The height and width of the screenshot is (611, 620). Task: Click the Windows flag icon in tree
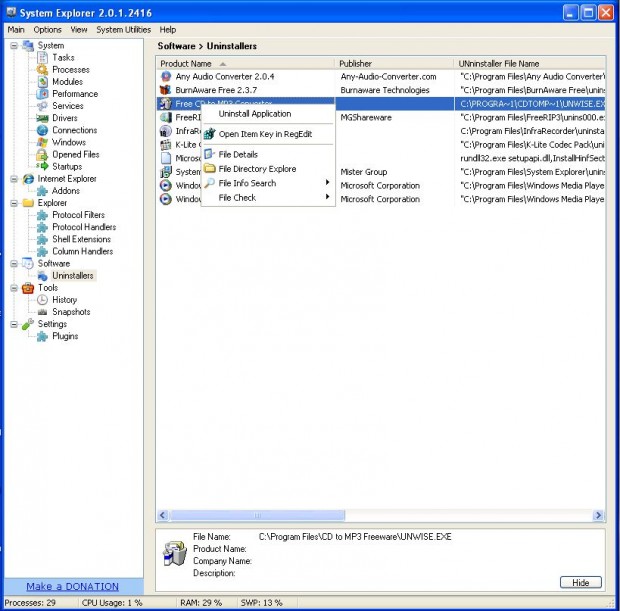click(x=42, y=142)
